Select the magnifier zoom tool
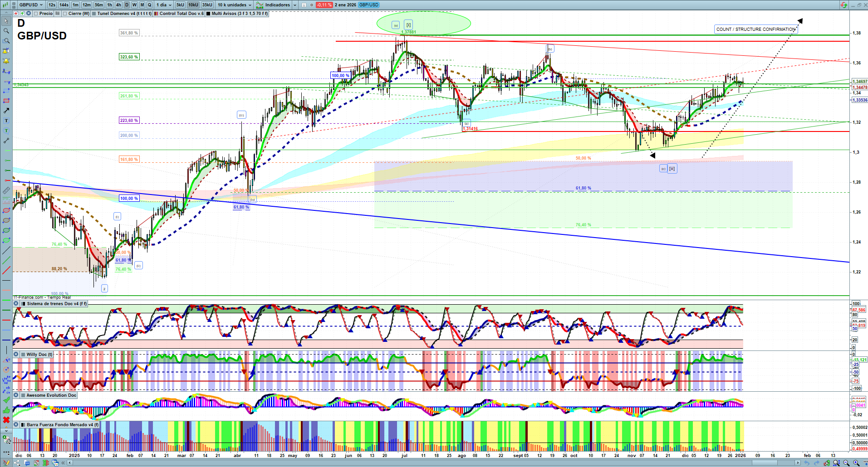The height and width of the screenshot is (467, 868). click(6, 31)
